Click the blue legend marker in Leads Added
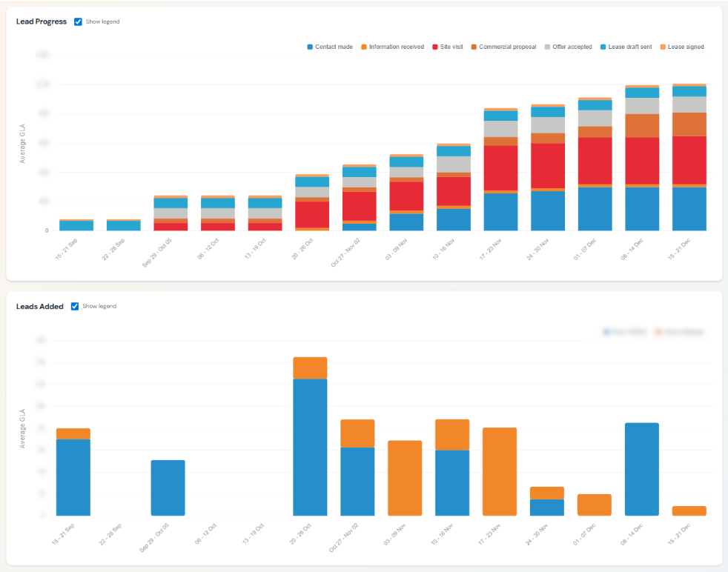 click(606, 332)
